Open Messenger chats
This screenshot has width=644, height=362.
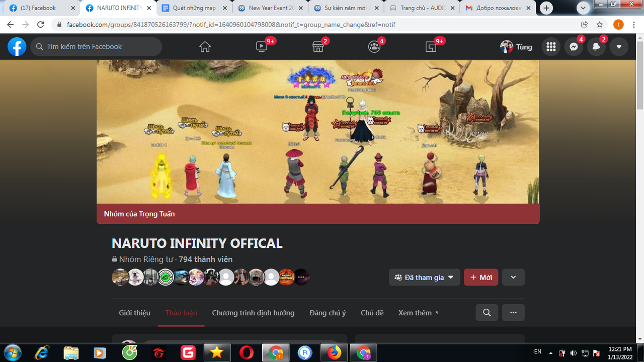click(x=574, y=47)
